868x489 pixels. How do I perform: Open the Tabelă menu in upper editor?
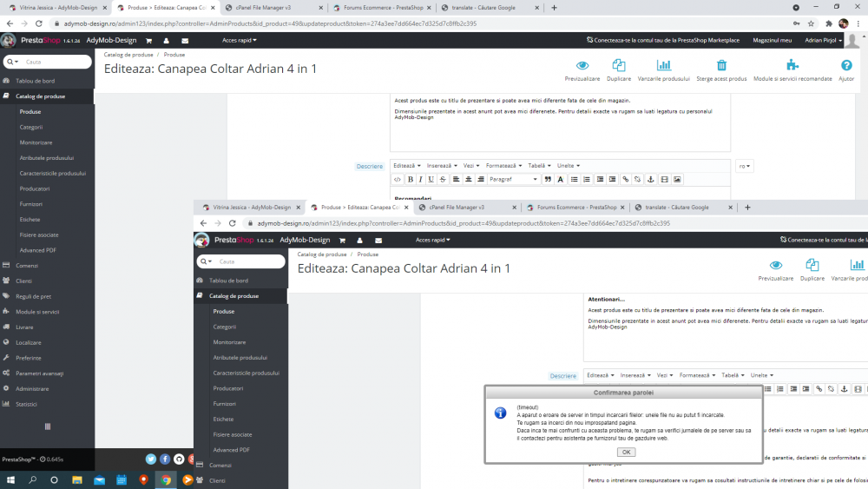[539, 166]
